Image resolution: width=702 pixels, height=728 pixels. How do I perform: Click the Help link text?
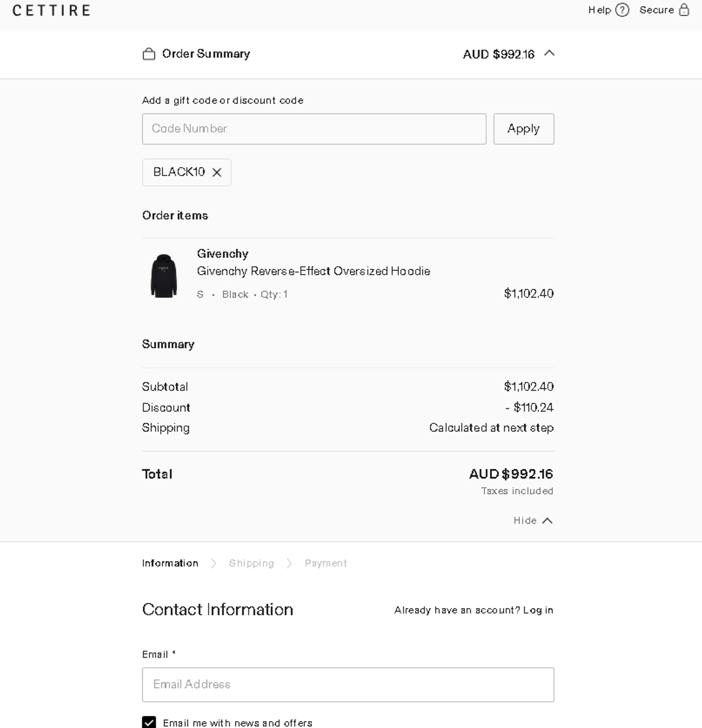[x=600, y=10]
